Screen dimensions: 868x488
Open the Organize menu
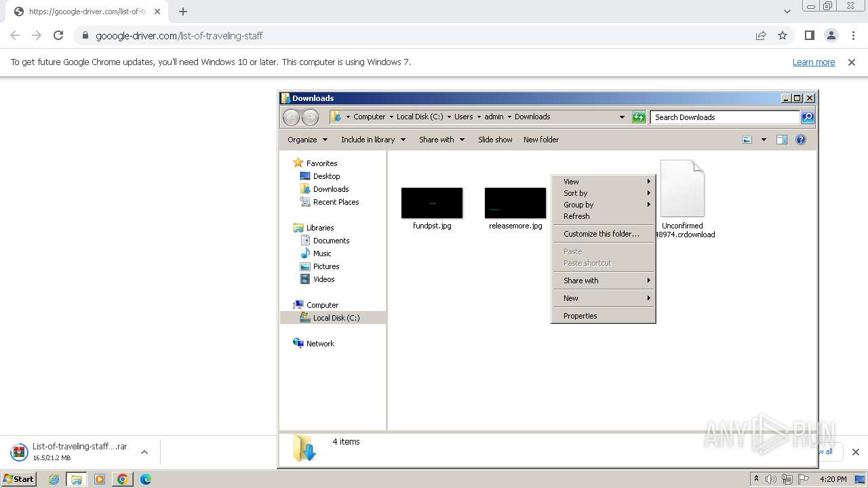[x=307, y=140]
